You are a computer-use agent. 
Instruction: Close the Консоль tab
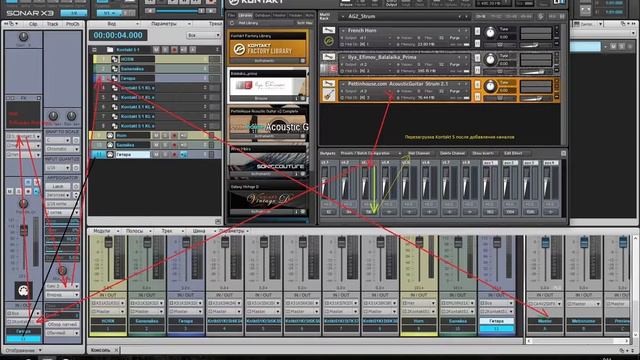point(116,350)
